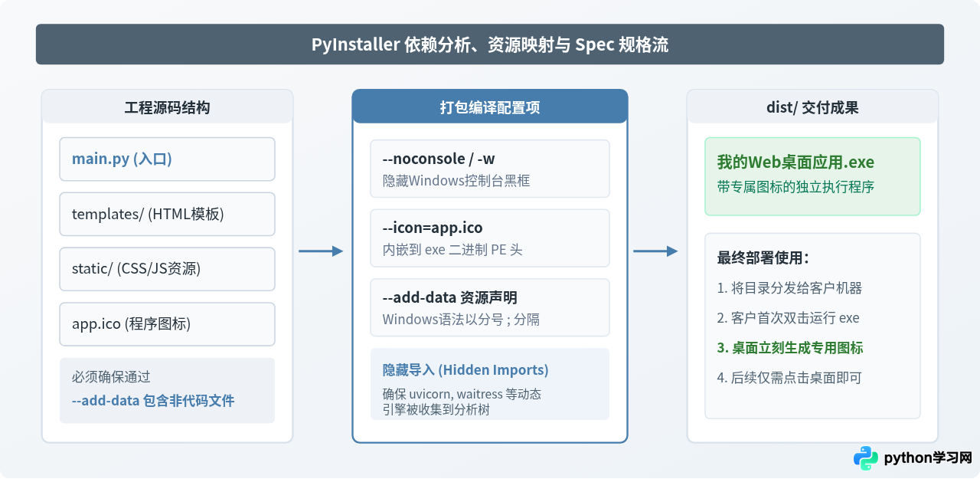Click the --noconsole / -w option title
980x479 pixels.
438,159
